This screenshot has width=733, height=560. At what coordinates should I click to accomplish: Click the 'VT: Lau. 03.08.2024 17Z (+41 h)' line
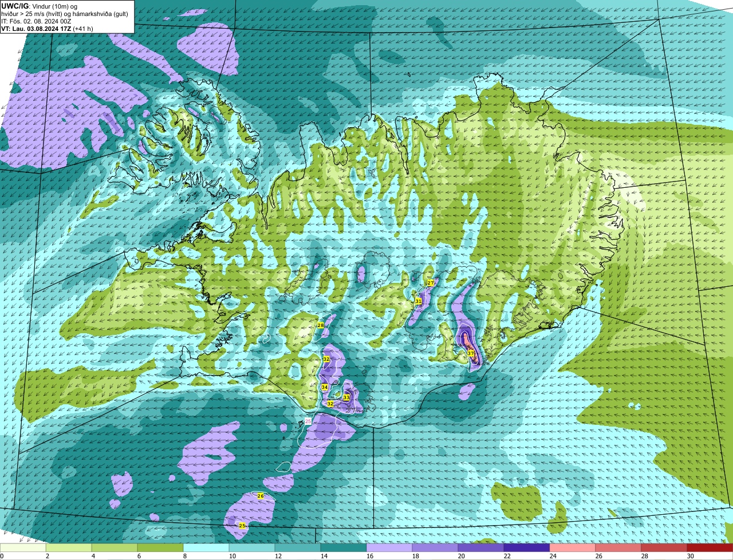pos(47,28)
